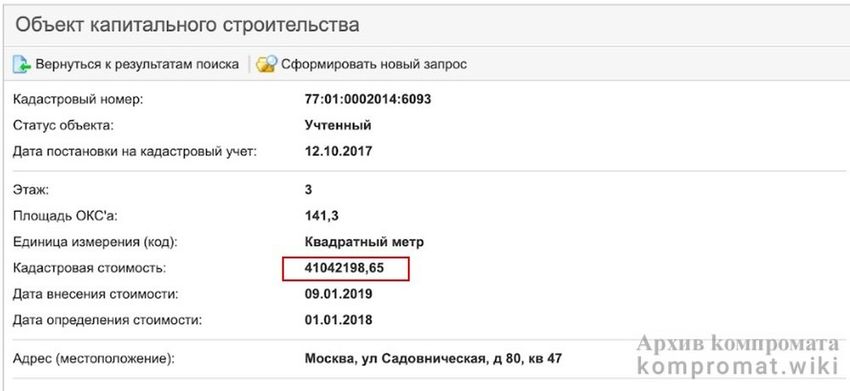Select the object status 'Учтенный'

point(338,125)
